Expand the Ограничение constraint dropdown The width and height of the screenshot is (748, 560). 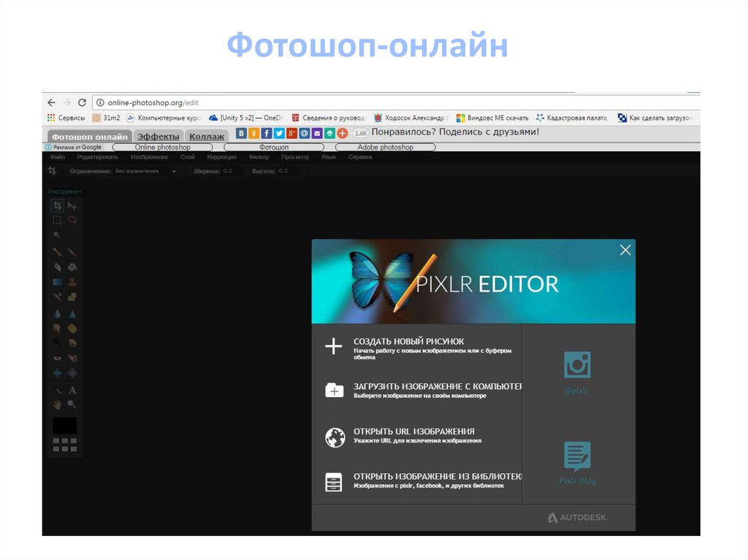click(x=174, y=172)
